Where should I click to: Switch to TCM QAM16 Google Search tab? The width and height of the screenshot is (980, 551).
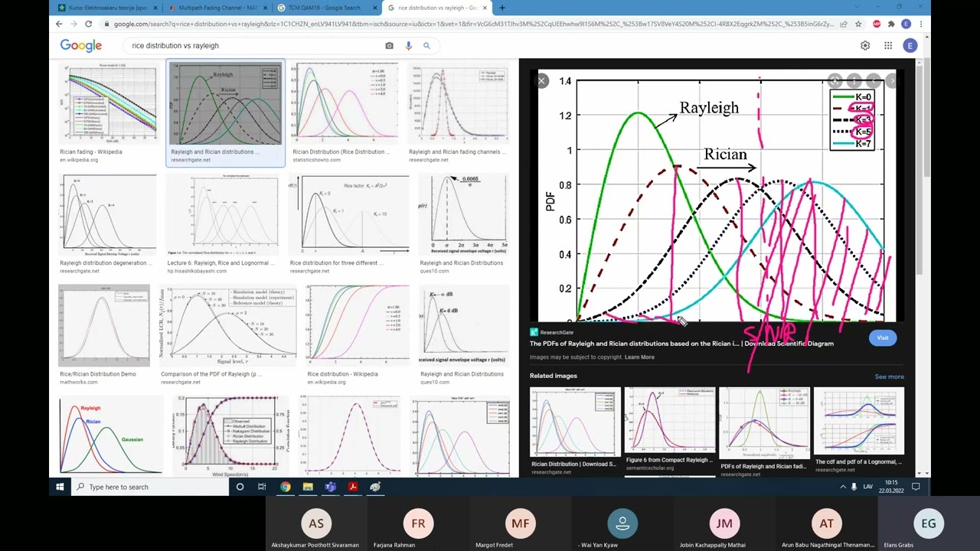328,8
